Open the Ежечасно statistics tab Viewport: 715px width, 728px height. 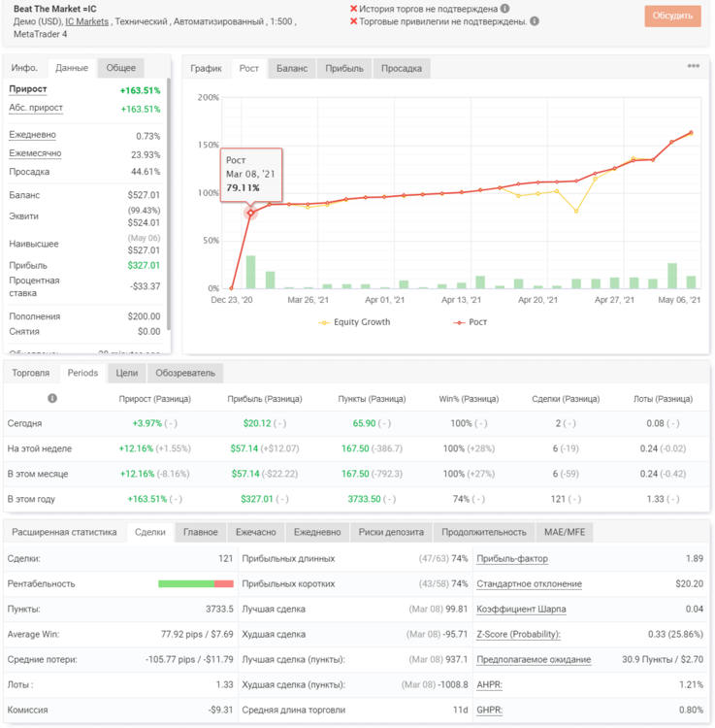[256, 532]
